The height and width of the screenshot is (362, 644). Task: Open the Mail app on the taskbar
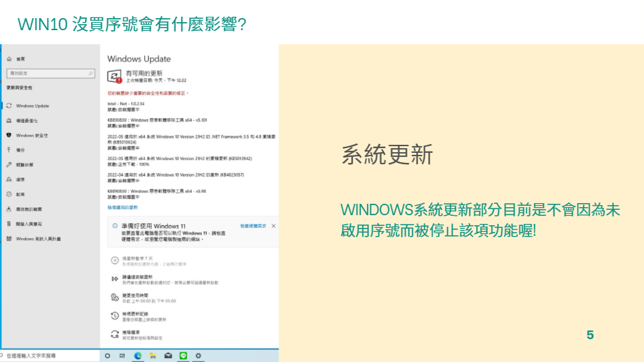click(168, 356)
